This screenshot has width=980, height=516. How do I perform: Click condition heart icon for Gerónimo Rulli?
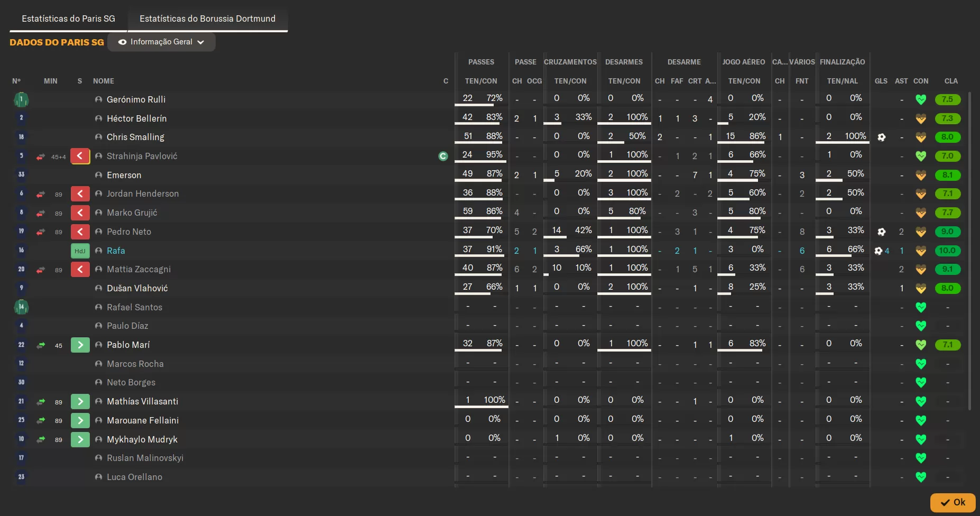click(x=921, y=99)
